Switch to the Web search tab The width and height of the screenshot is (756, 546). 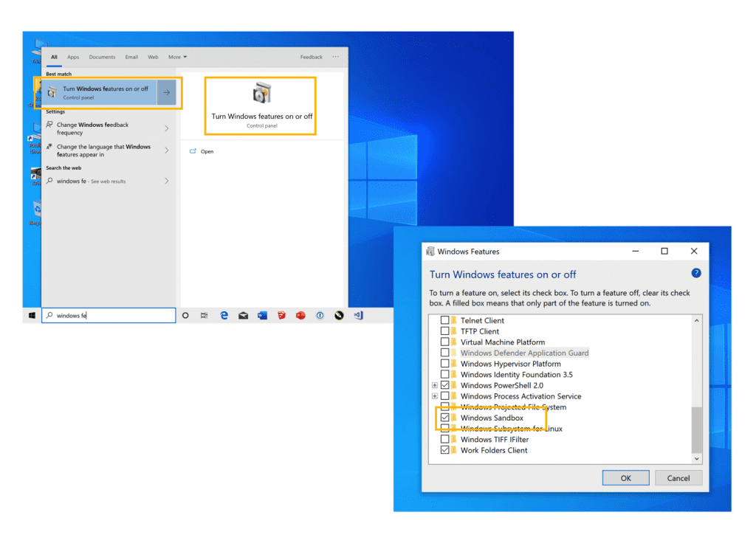point(153,57)
